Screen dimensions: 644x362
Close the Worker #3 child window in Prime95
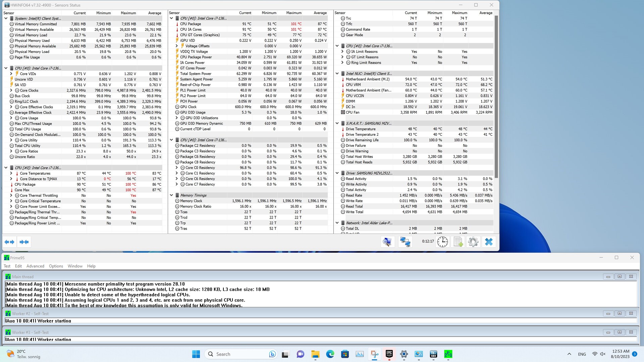(631, 332)
